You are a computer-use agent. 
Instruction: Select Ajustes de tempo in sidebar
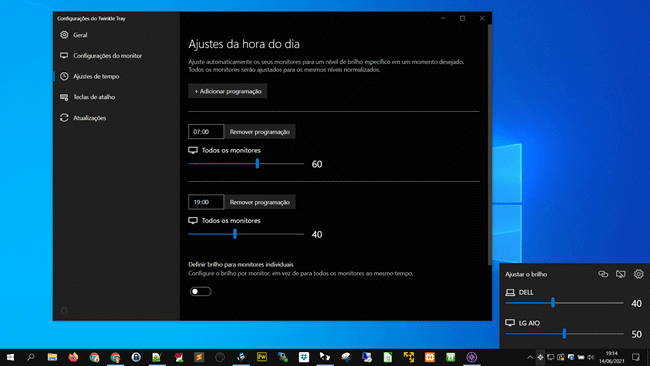tap(116, 76)
